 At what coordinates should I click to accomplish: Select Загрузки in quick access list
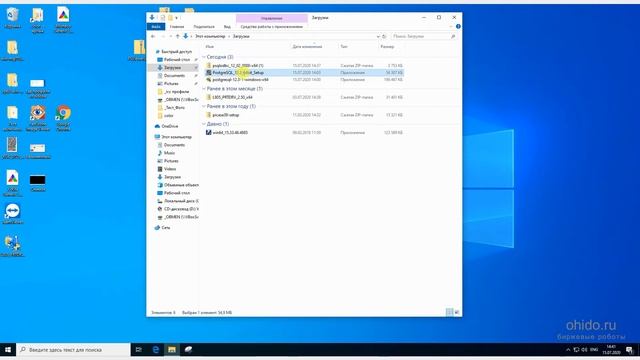(x=172, y=68)
